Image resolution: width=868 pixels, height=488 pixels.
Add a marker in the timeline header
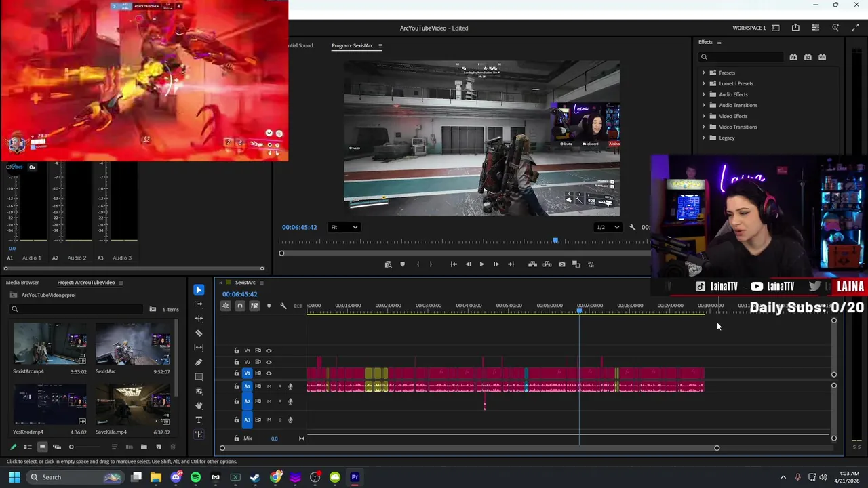point(269,306)
